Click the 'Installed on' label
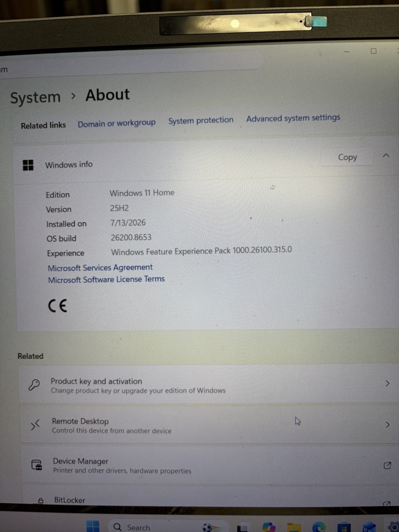Image resolution: width=399 pixels, height=532 pixels. 66,224
